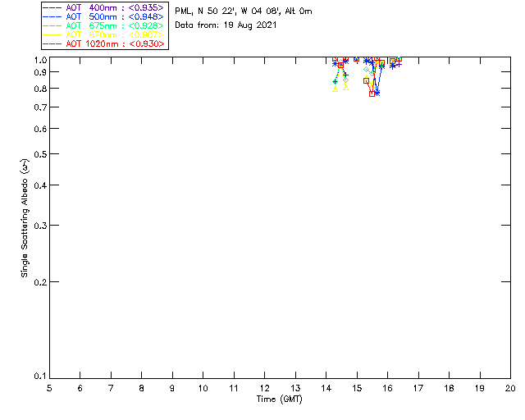Click the 0.1 label at y-axis bottom
The width and height of the screenshot is (525, 420).
click(x=39, y=377)
